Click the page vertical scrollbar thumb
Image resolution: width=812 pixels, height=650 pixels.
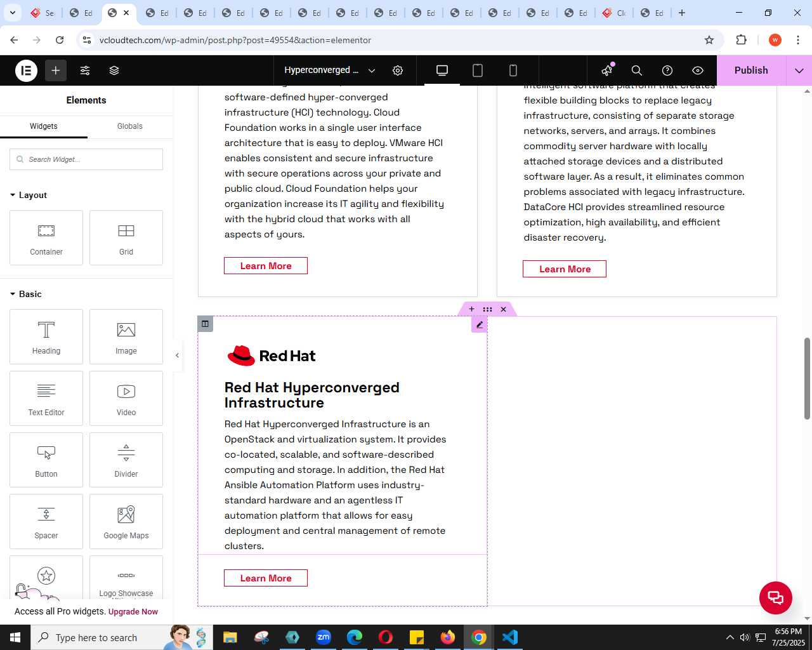click(x=808, y=378)
